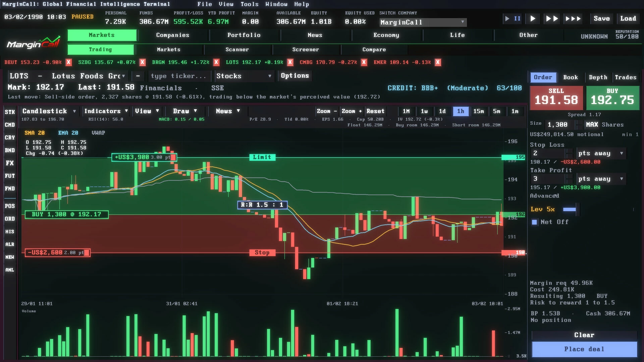Viewport: 644px width, 362px height.
Task: Remove DEUT from the ticker watchlist
Action: 68,62
